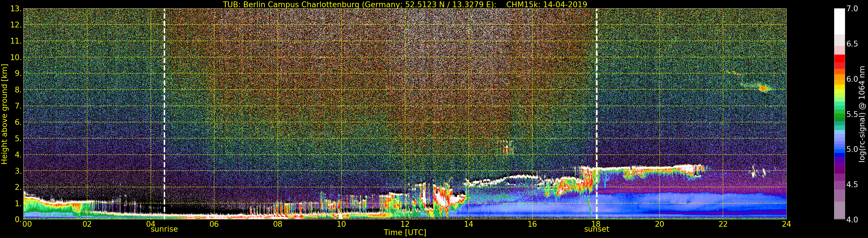Click the colorbar tick value '6.5'
The width and height of the screenshot is (868, 238).
pyautogui.click(x=852, y=44)
